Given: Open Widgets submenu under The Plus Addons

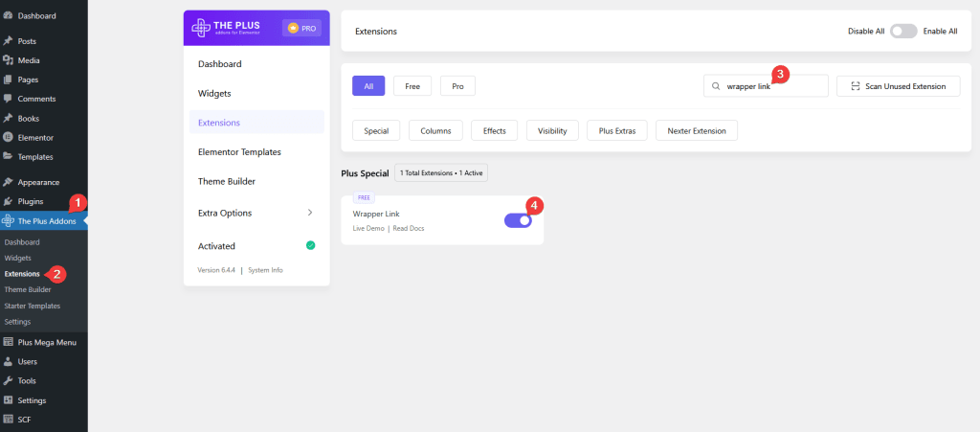Looking at the screenshot, I should coord(17,258).
